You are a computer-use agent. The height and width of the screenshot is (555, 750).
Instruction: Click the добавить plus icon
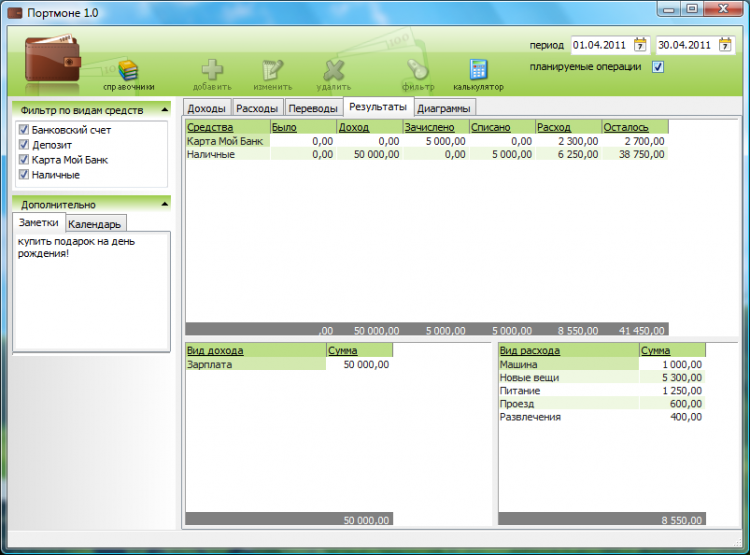click(212, 70)
